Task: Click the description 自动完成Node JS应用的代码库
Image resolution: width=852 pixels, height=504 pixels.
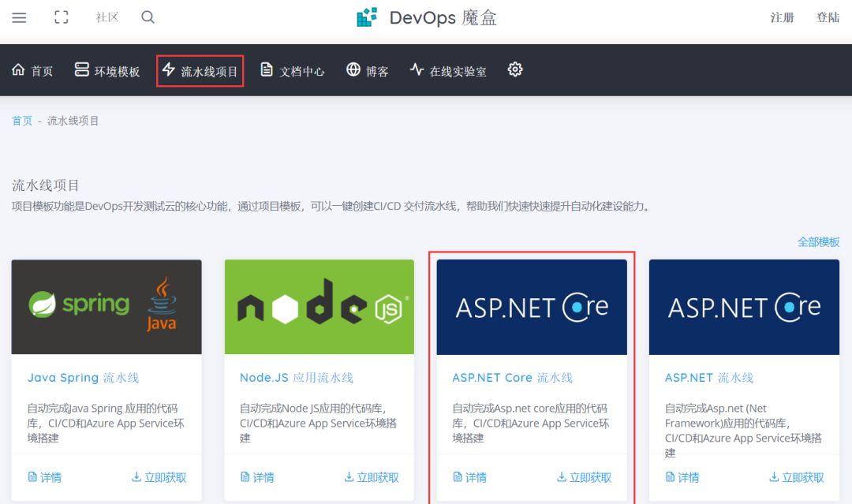Action: point(319,423)
